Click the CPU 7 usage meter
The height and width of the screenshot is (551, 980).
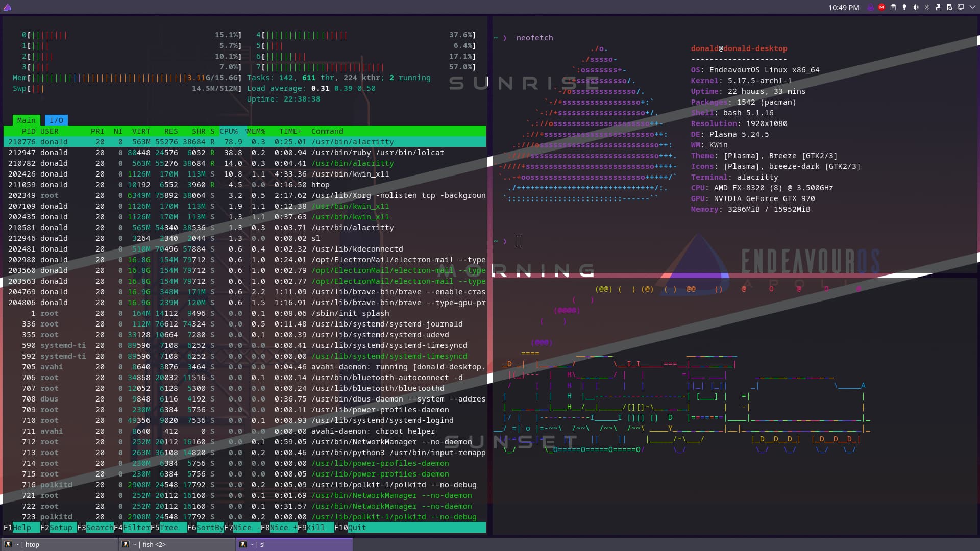click(x=366, y=67)
